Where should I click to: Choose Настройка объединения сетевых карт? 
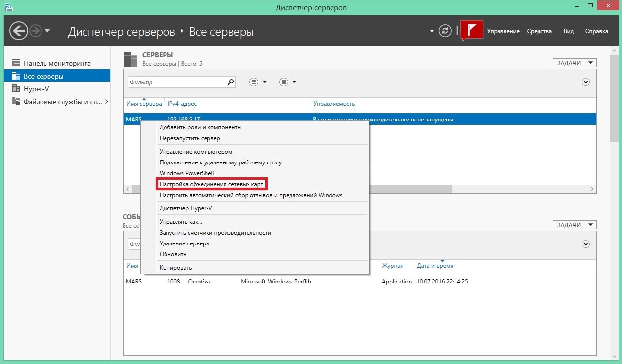(211, 184)
